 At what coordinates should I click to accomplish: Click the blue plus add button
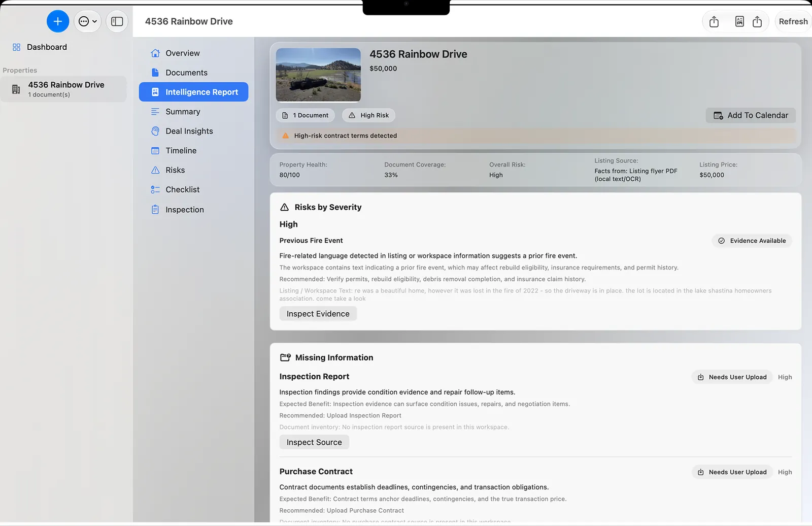point(58,21)
